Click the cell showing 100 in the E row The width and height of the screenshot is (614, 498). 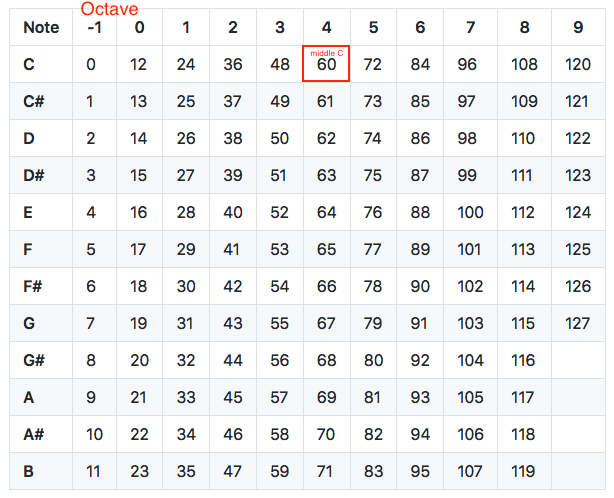point(469,212)
